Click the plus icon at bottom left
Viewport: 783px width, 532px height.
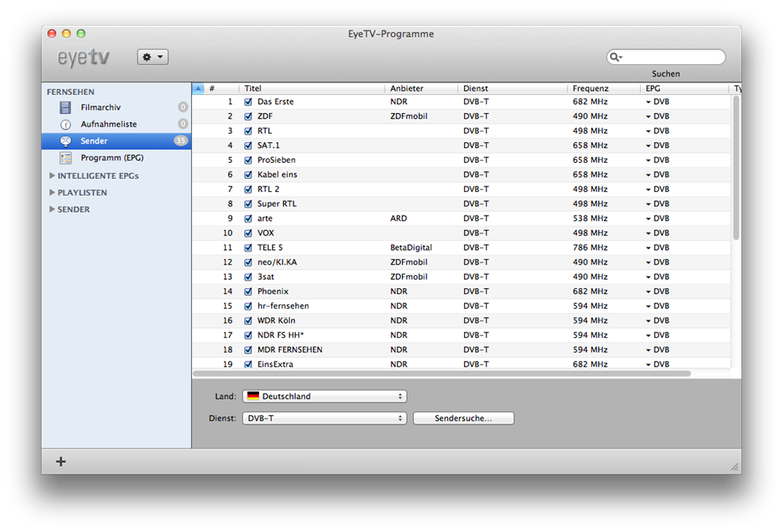(x=61, y=462)
